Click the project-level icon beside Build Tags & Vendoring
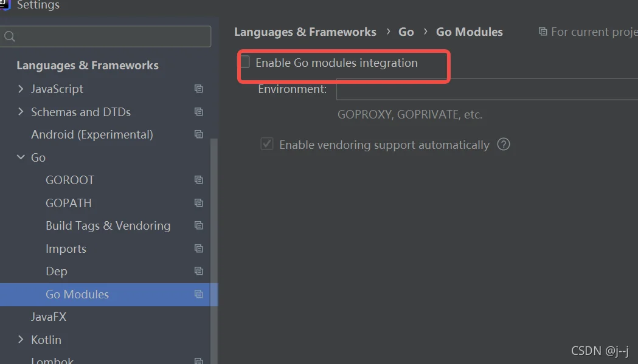The image size is (638, 364). pyautogui.click(x=198, y=225)
